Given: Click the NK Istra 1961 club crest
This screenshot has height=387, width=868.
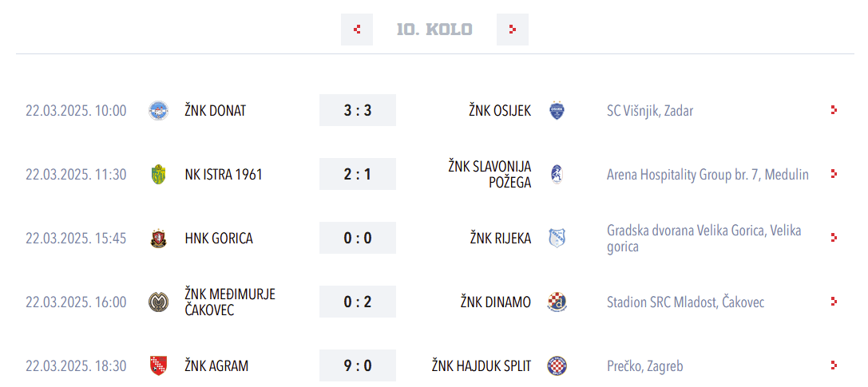Looking at the screenshot, I should tap(158, 174).
